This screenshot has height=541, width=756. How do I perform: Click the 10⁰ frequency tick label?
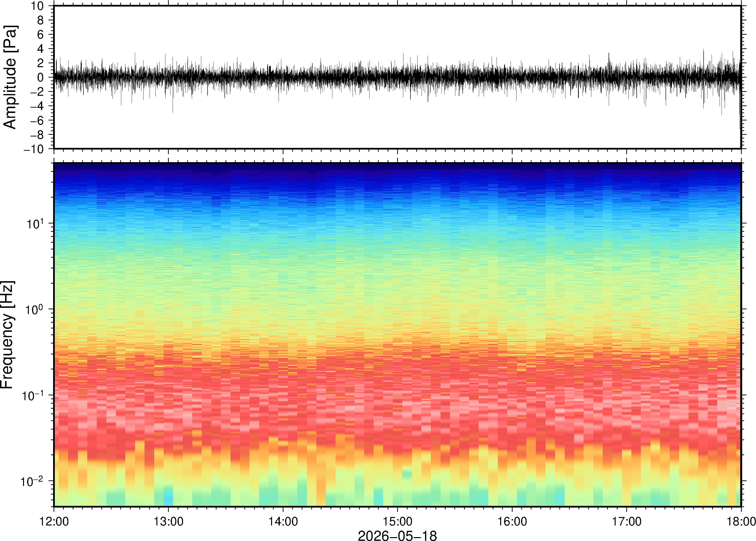[x=35, y=310]
